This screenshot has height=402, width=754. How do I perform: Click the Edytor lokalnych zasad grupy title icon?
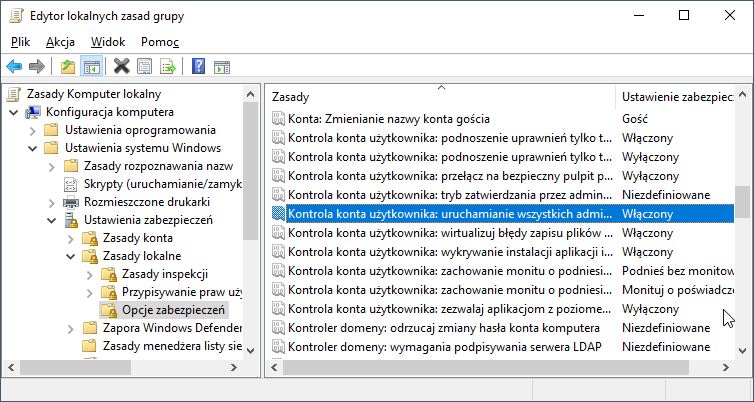click(x=16, y=16)
